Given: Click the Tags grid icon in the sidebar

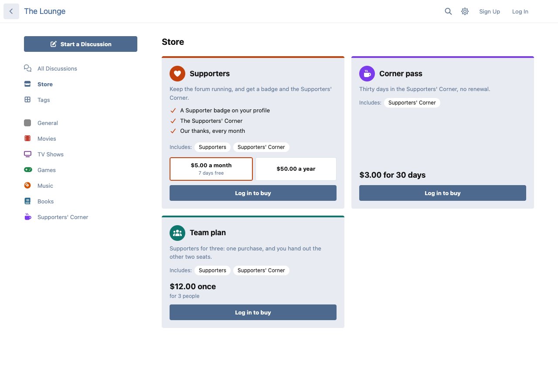Looking at the screenshot, I should (27, 100).
